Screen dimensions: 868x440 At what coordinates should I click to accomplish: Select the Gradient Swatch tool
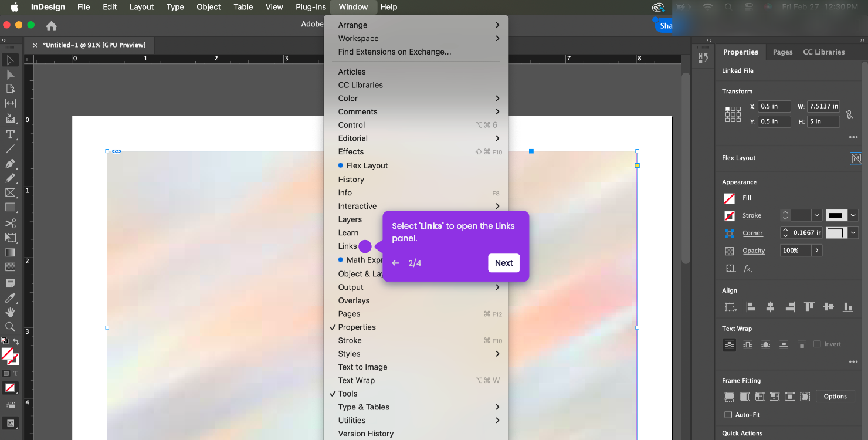tap(10, 252)
